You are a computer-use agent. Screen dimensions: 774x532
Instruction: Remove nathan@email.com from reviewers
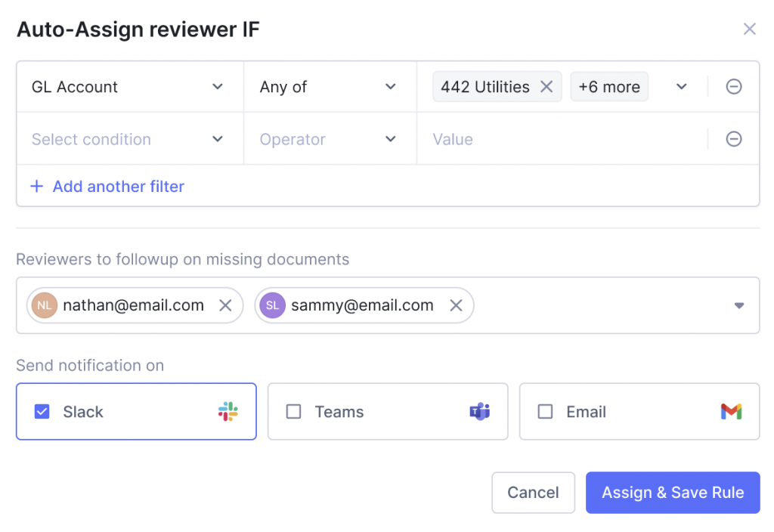click(x=224, y=305)
